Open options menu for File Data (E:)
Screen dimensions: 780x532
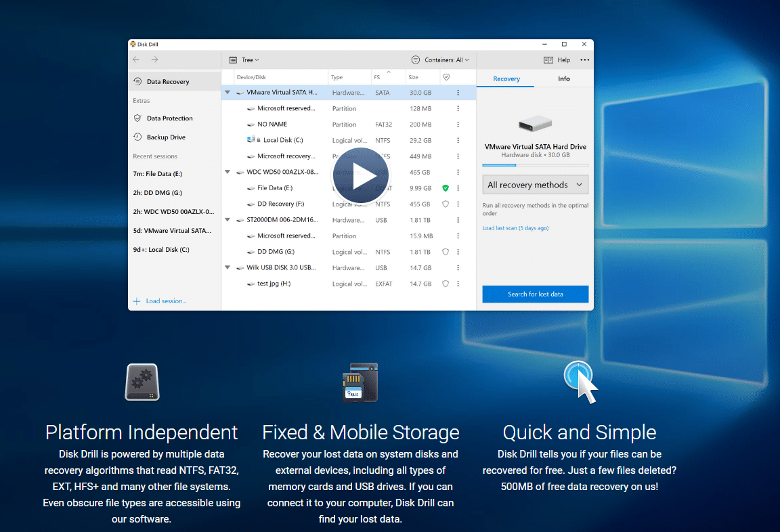pos(458,188)
